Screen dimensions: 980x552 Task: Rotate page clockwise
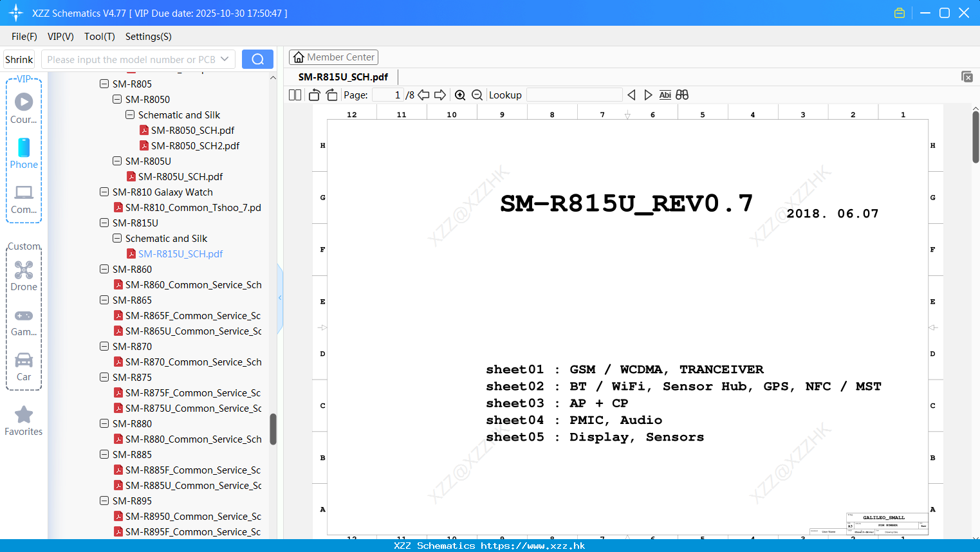(x=331, y=95)
